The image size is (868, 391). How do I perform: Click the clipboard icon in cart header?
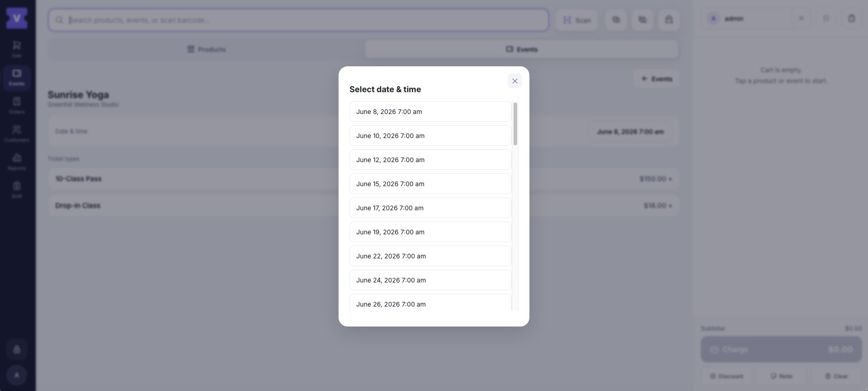[x=852, y=19]
